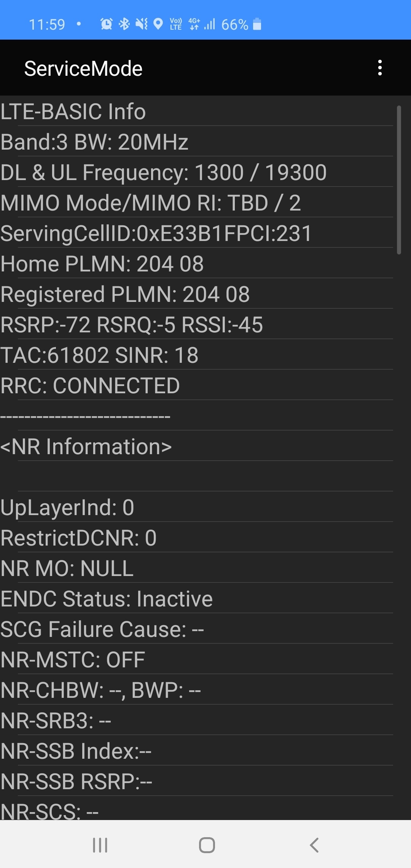Tap the ServingCellID row
This screenshot has height=868, width=411.
197,233
